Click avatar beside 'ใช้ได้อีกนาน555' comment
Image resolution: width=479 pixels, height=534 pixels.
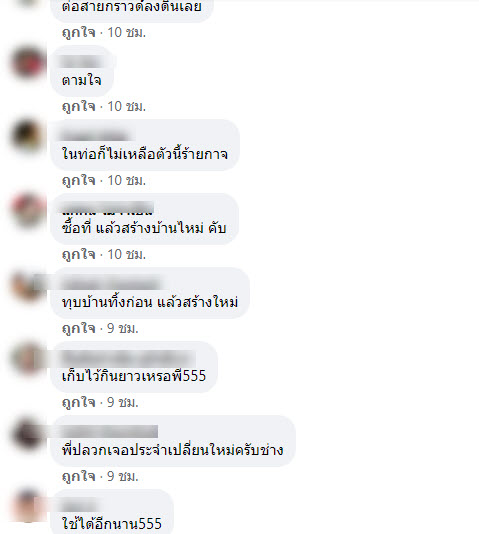pos(28,506)
